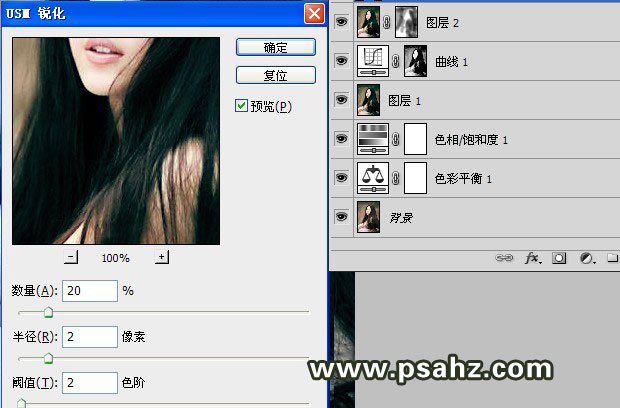Click the Hue/Saturation adjustment icon on 色相/饱和度 1
Screen dimensions: 620x408
372,140
